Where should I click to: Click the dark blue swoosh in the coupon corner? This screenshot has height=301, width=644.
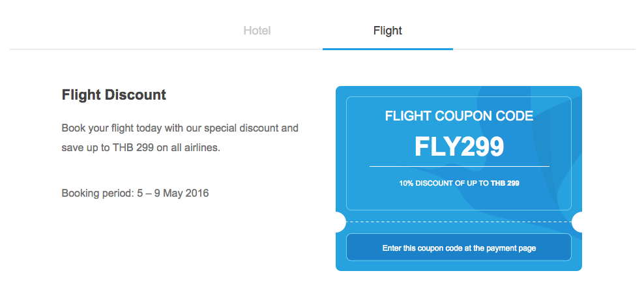click(568, 130)
